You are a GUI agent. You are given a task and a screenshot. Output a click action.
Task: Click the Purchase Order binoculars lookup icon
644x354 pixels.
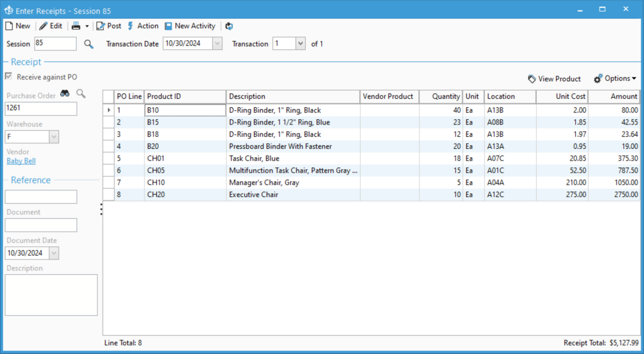click(x=65, y=93)
